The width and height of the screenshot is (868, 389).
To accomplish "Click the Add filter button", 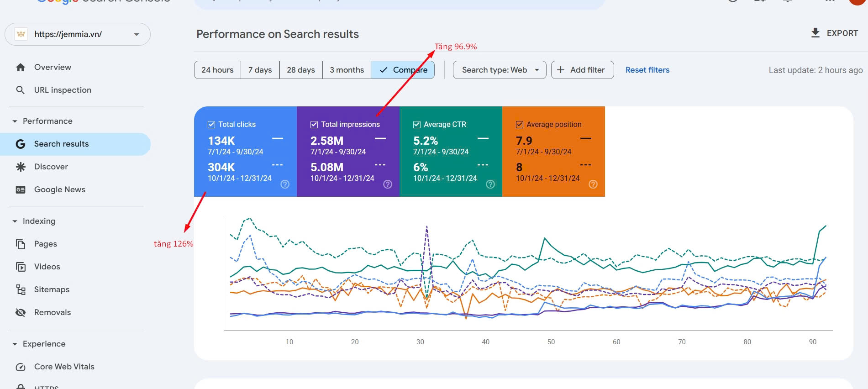I will pyautogui.click(x=583, y=70).
